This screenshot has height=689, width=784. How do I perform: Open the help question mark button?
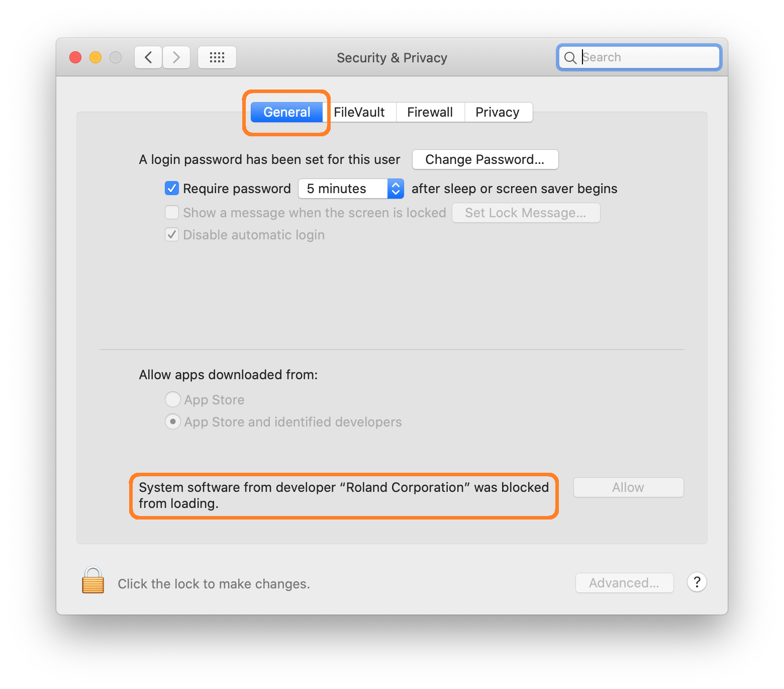click(x=697, y=582)
